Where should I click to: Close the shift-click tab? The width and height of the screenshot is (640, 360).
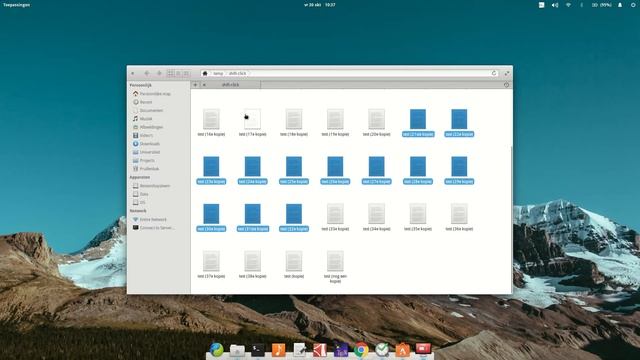tap(204, 85)
